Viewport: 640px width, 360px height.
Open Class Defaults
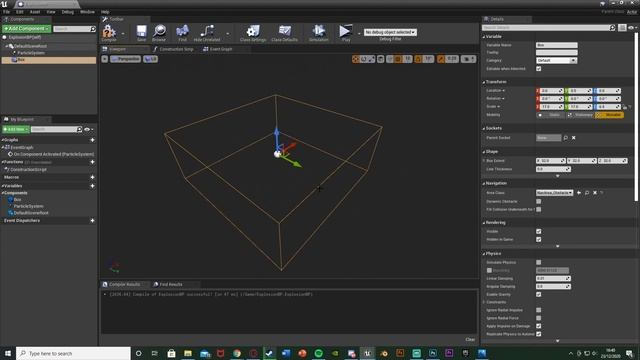click(x=284, y=32)
